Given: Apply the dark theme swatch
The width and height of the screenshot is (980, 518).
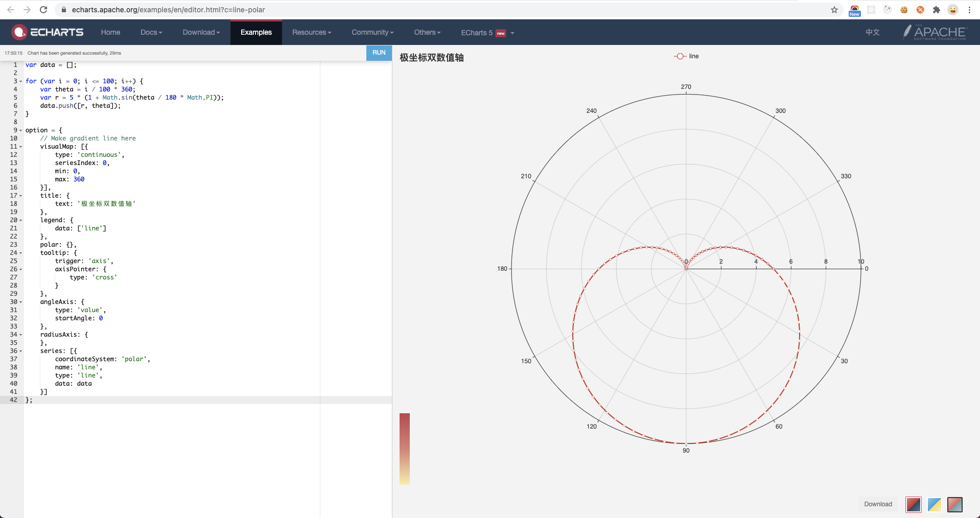Looking at the screenshot, I should click(954, 505).
